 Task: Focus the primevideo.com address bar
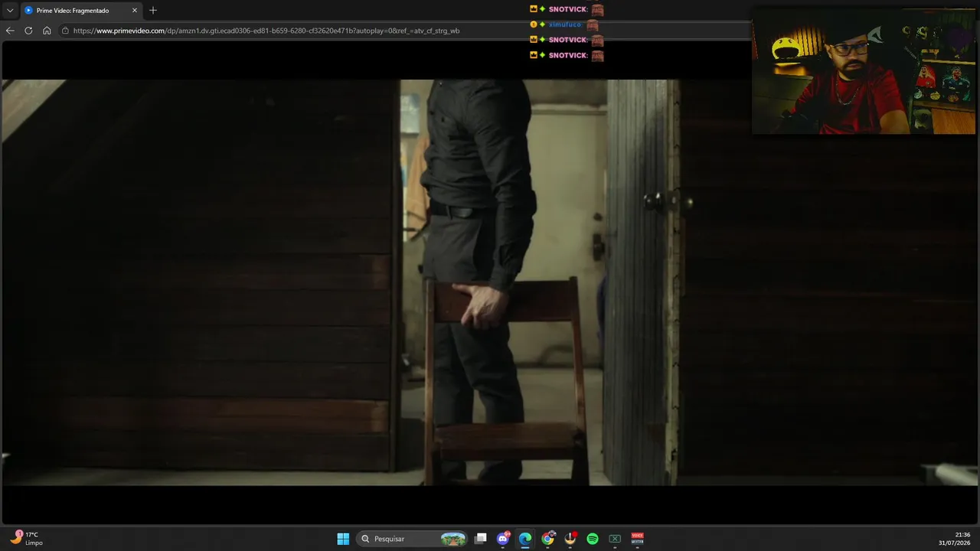[x=406, y=31]
